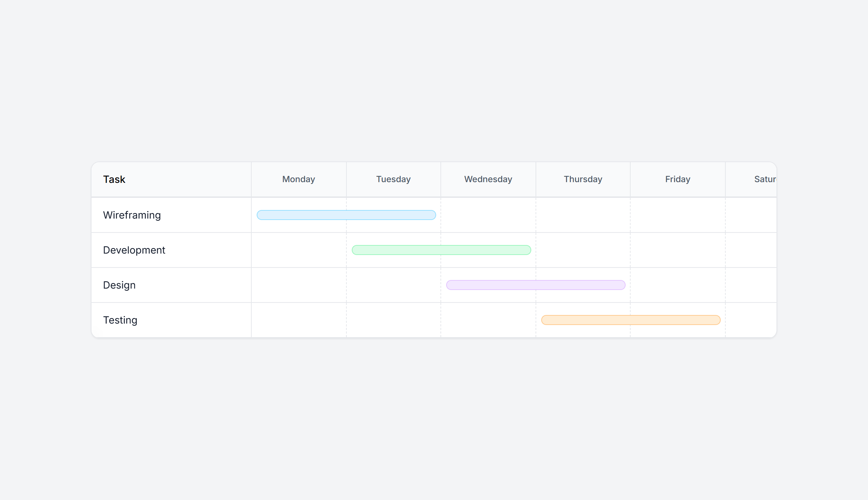Select the Friday column header
This screenshot has height=500, width=868.
pos(677,179)
